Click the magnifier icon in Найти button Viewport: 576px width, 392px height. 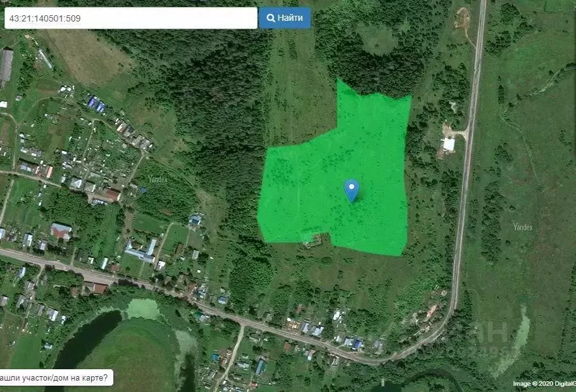(x=271, y=18)
